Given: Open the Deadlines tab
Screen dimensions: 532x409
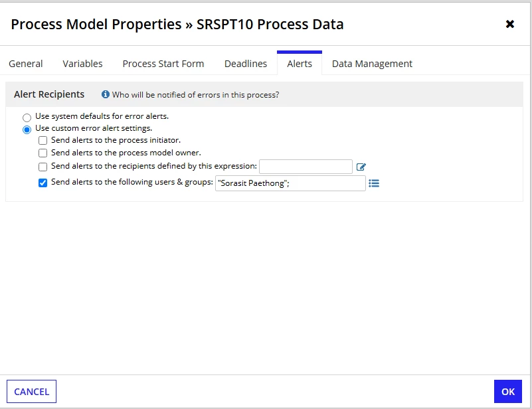Looking at the screenshot, I should [246, 64].
